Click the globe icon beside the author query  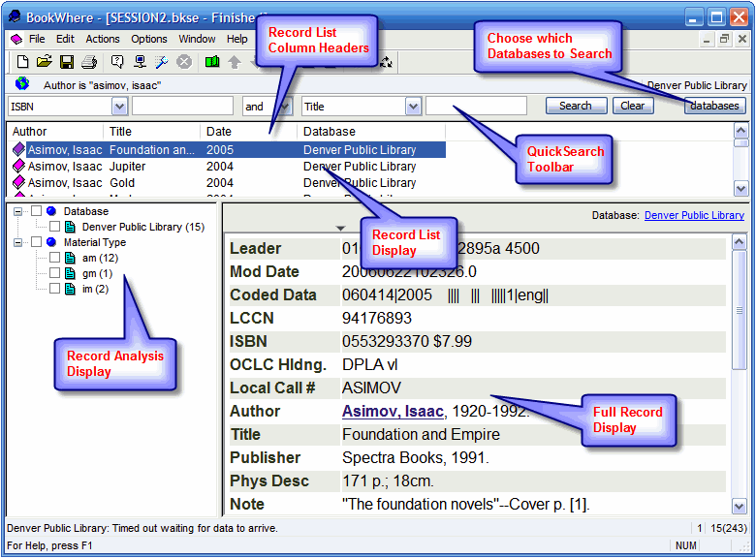click(21, 84)
